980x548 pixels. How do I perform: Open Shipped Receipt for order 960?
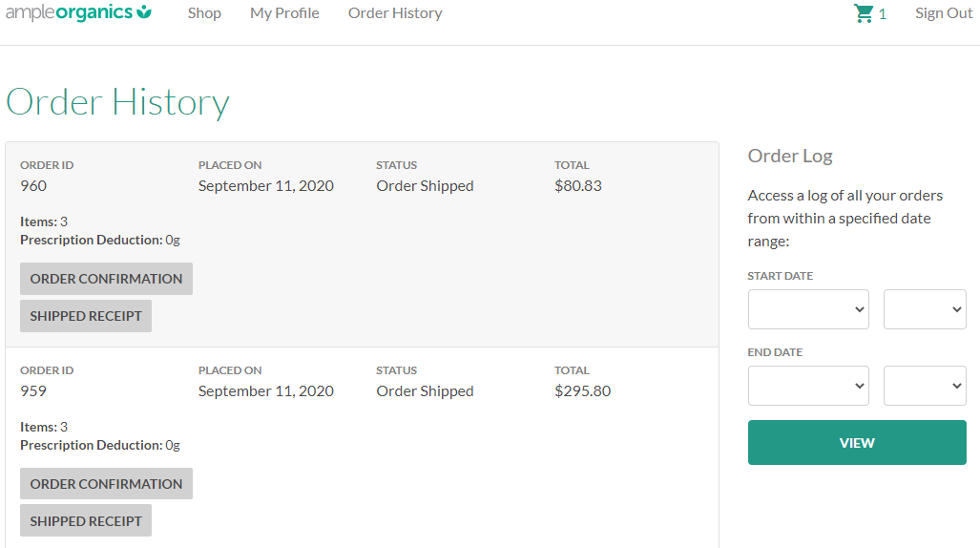(86, 316)
